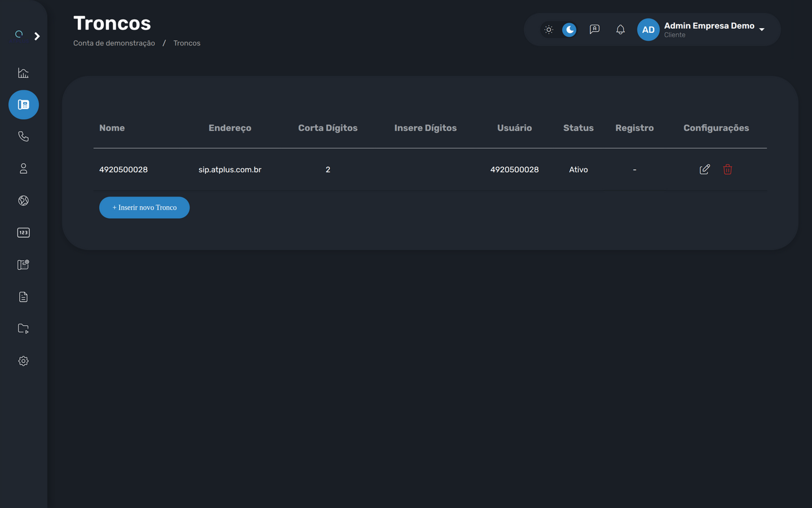Click the Status column header
The width and height of the screenshot is (812, 508).
[x=579, y=128]
